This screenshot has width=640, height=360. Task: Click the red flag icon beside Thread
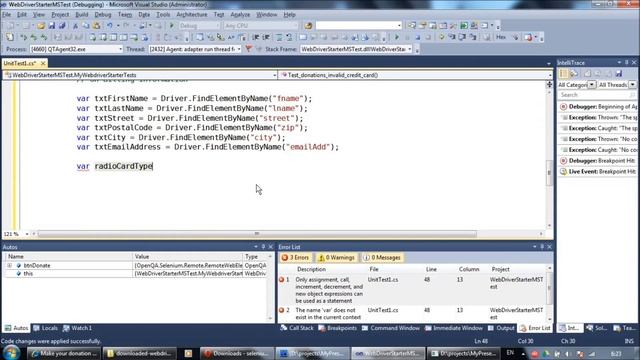[248, 49]
